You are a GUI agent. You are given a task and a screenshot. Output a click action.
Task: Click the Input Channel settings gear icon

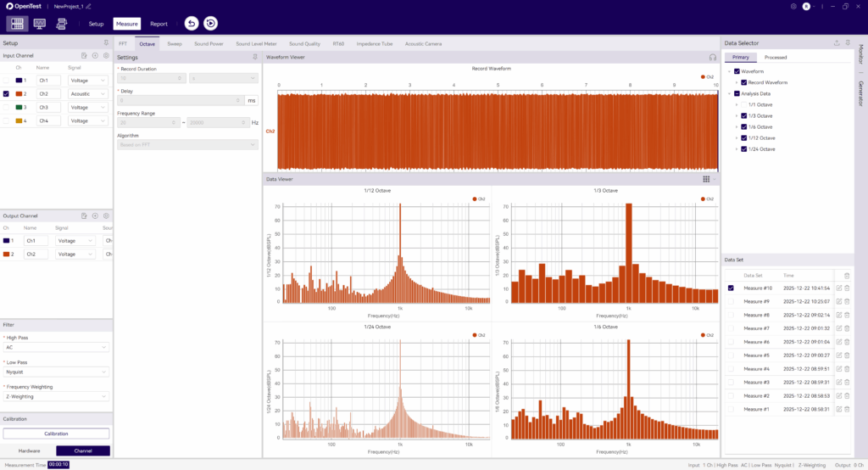(106, 56)
